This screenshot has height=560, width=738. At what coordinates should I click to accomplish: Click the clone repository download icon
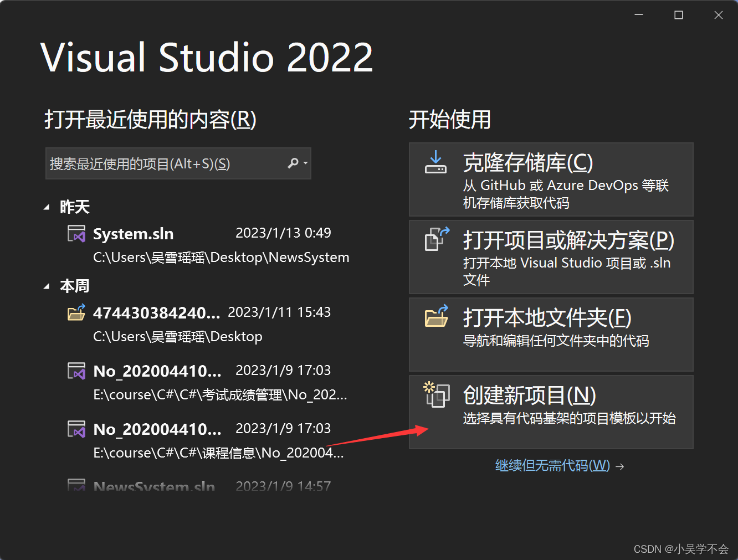tap(435, 162)
